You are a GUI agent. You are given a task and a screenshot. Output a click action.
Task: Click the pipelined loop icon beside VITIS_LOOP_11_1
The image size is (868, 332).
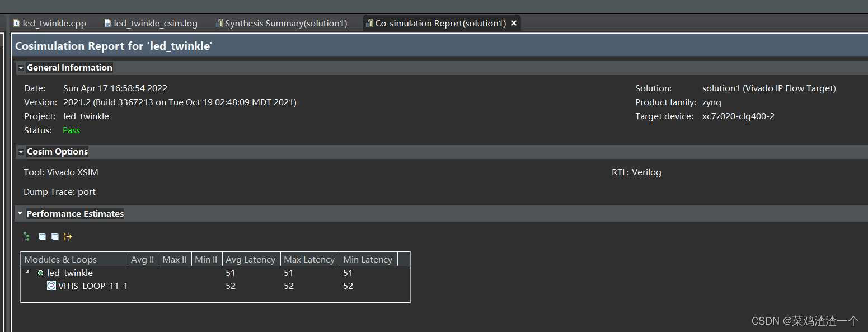pos(51,286)
